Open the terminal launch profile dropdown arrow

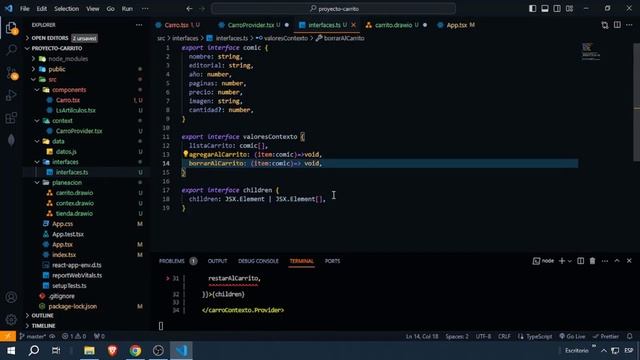(x=569, y=261)
